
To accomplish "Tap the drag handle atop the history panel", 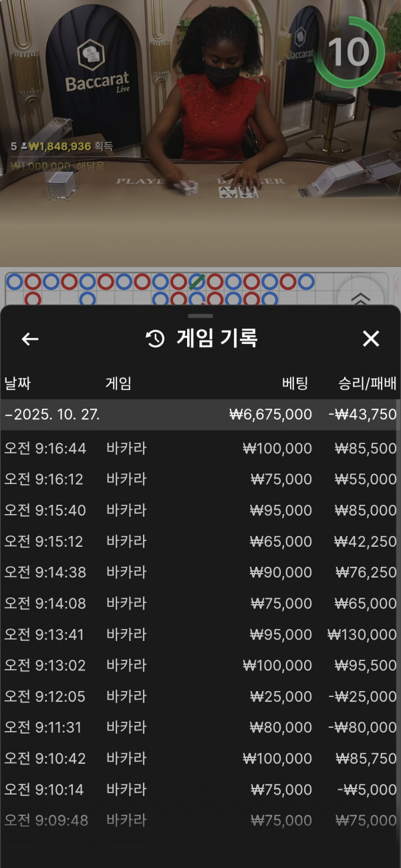I will [x=200, y=315].
